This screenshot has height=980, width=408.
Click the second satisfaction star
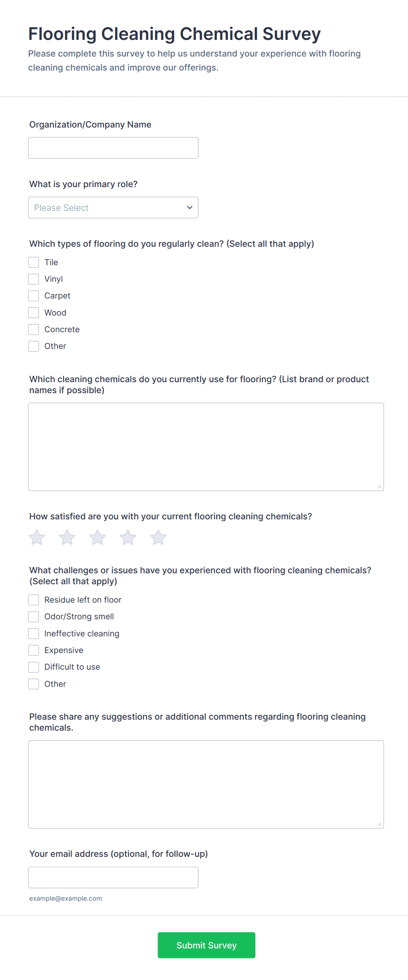67,537
